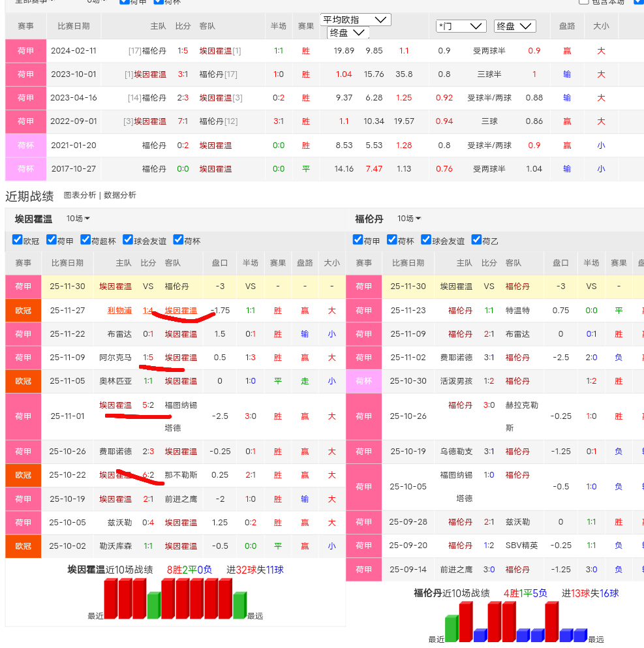Expand the 终盘 dropdown beside *门

tap(514, 26)
